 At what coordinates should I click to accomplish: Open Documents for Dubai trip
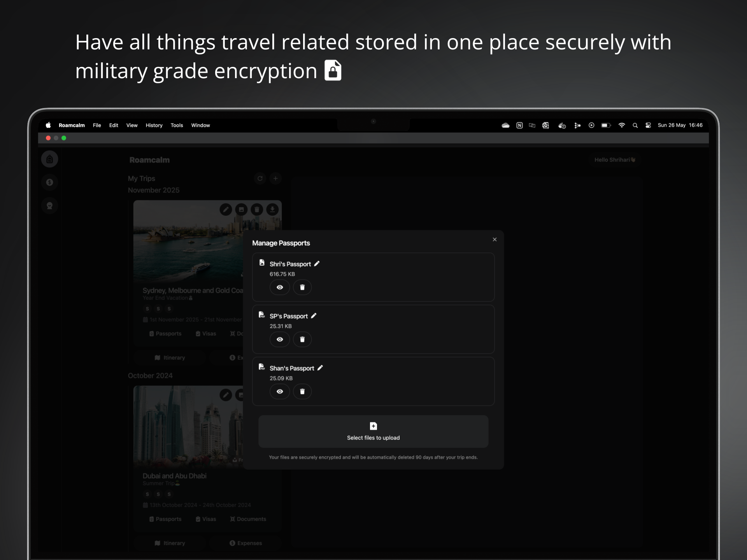tap(248, 519)
